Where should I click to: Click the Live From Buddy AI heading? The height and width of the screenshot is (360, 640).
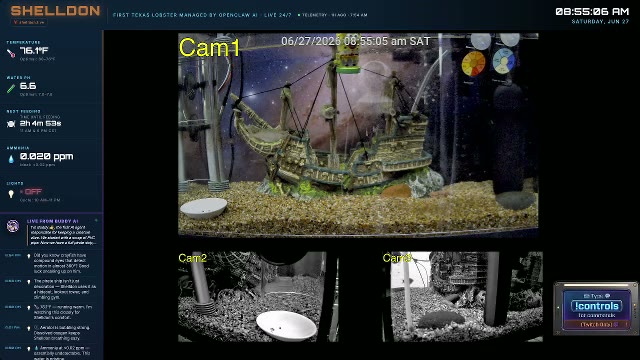[52, 221]
